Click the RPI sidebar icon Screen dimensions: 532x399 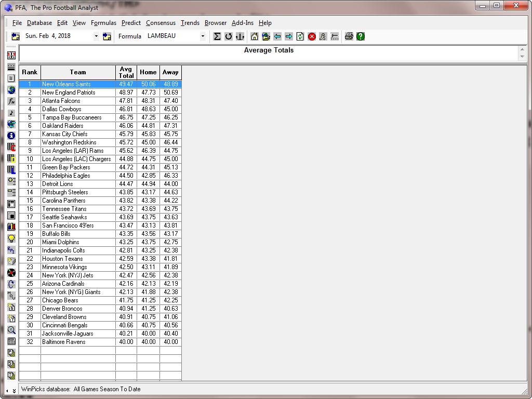(11, 250)
